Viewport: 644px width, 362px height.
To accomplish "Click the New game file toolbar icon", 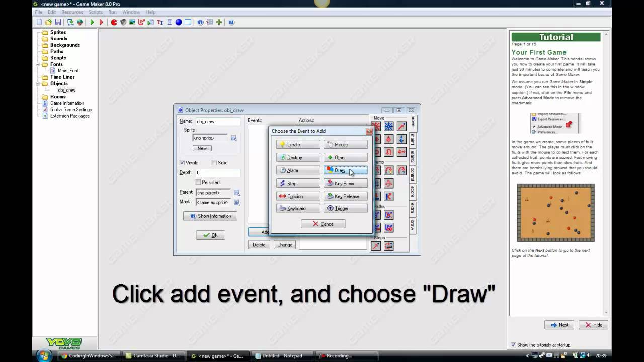I will (x=39, y=22).
